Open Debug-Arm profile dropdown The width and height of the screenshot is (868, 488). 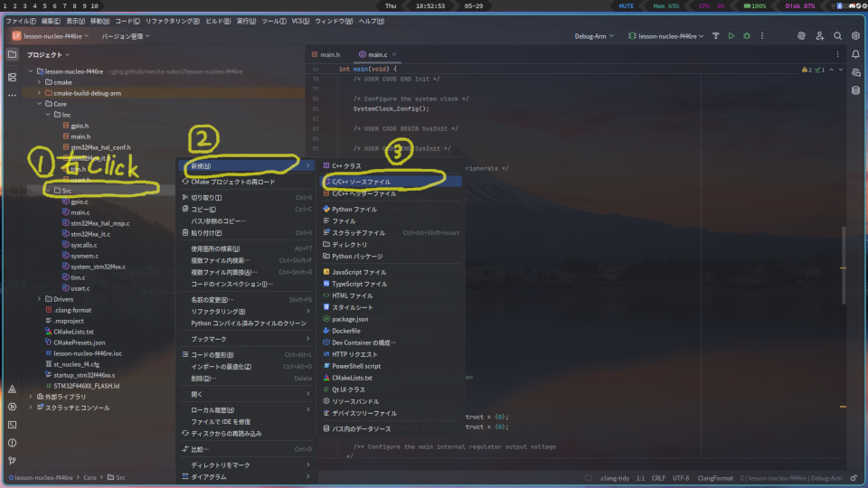(594, 36)
